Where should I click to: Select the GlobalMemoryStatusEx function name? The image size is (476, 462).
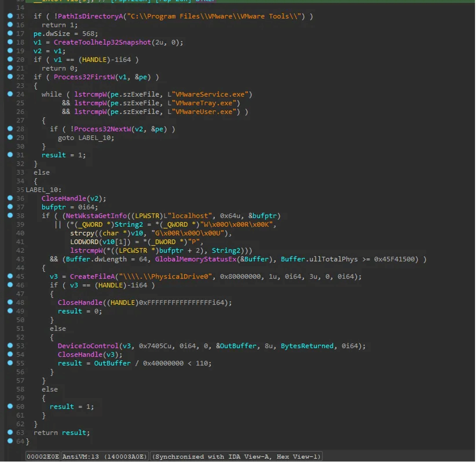195,259
